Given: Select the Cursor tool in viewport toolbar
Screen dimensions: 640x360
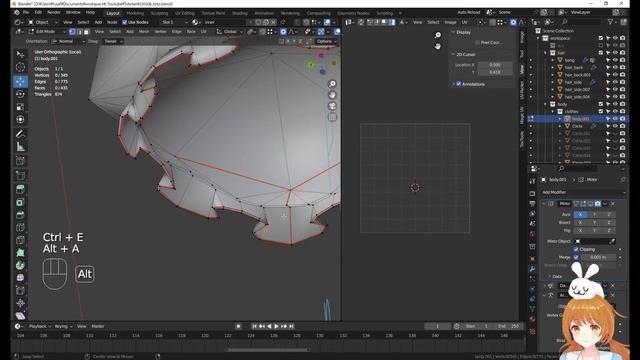Looking at the screenshot, I should click(x=20, y=67).
